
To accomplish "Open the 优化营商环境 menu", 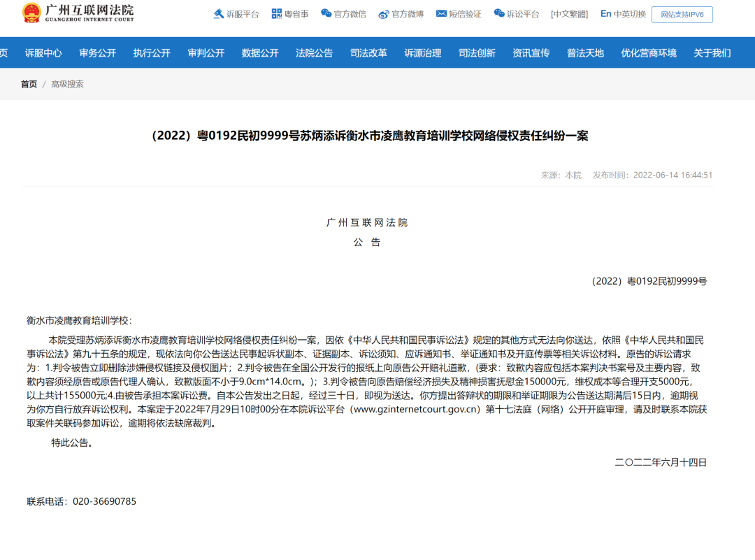I will [x=649, y=53].
